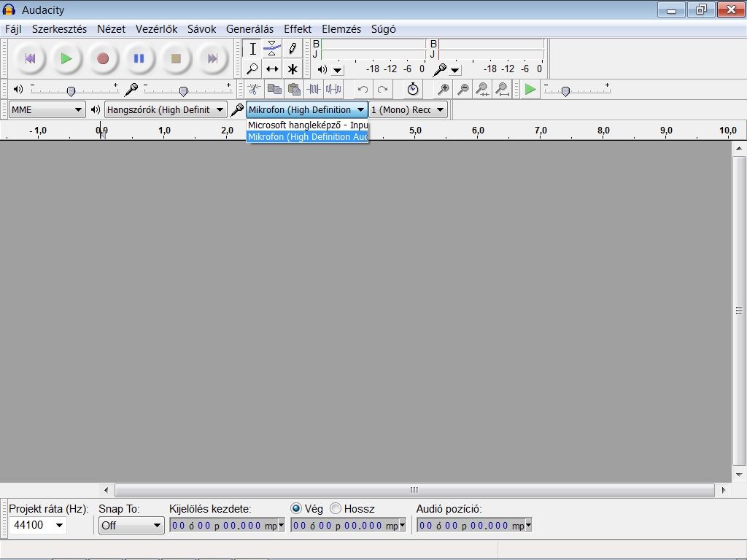Open the Hangszórók output device dropdown
The image size is (747, 560).
pyautogui.click(x=166, y=109)
